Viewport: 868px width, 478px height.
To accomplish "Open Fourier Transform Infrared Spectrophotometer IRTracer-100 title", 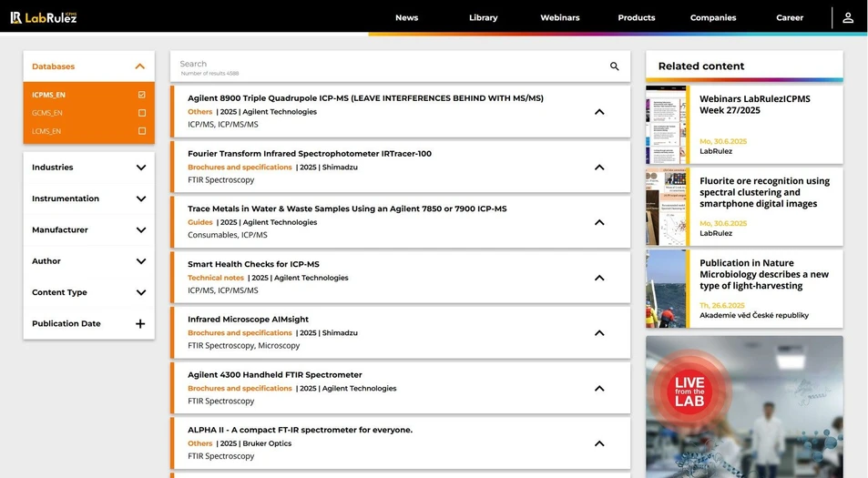I will [x=310, y=154].
